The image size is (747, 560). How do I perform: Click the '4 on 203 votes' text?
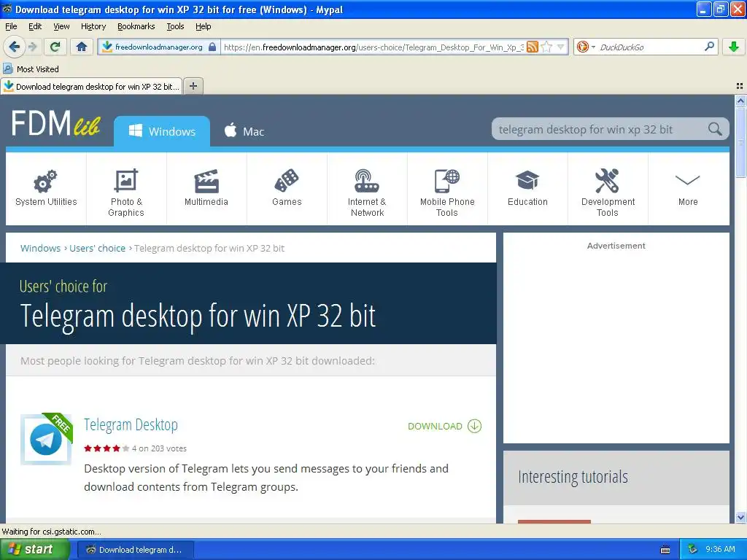coord(159,448)
